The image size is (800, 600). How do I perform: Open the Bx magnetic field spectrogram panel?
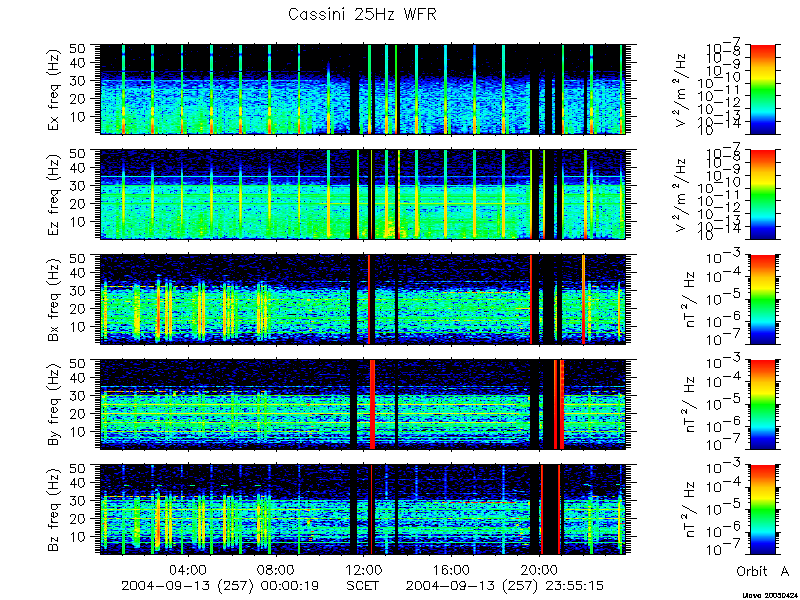pyautogui.click(x=363, y=299)
